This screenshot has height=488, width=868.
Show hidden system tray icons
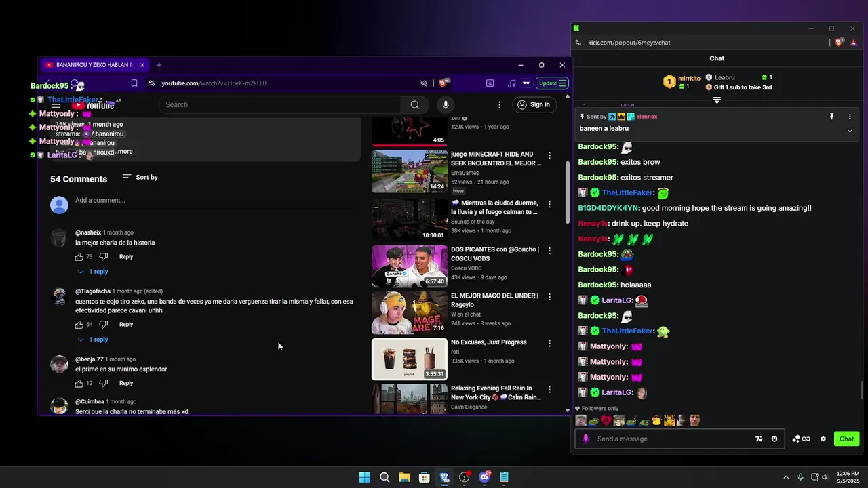pyautogui.click(x=786, y=477)
